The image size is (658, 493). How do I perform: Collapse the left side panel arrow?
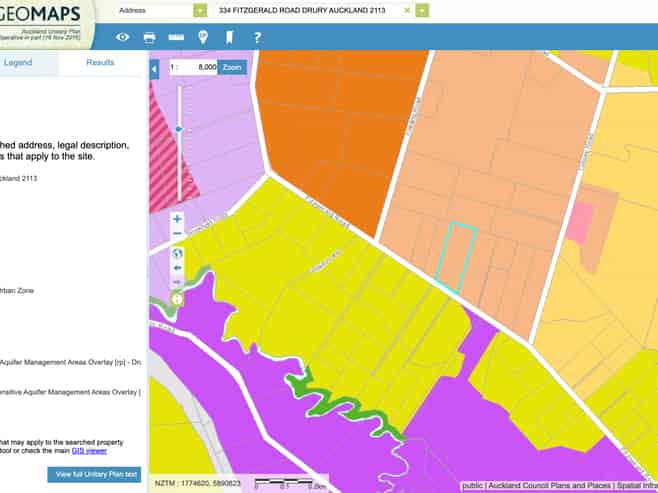pos(154,69)
